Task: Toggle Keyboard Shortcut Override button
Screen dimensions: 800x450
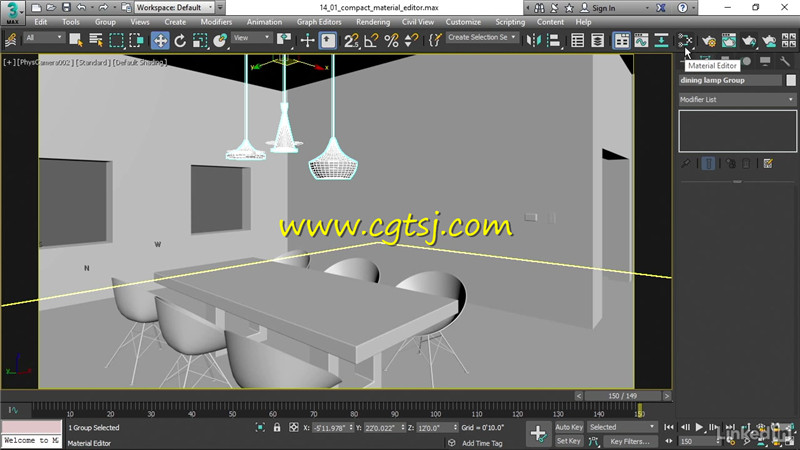Action: tap(328, 40)
